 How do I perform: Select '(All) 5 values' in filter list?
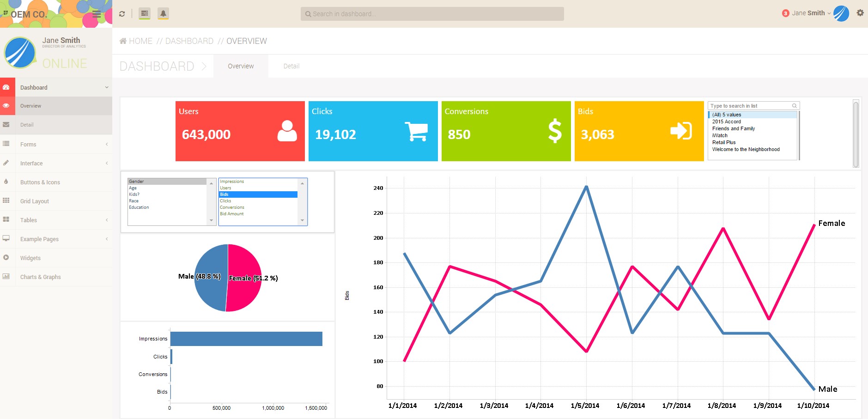727,115
